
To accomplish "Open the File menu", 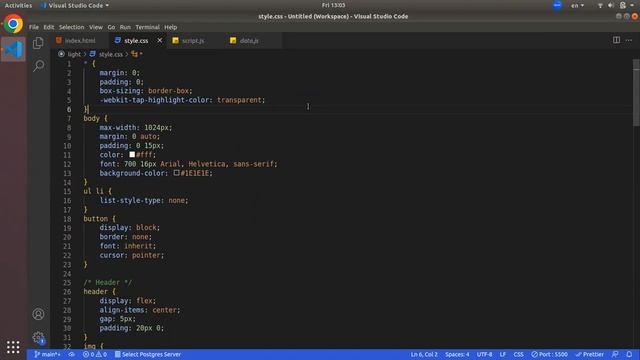I will [34, 27].
